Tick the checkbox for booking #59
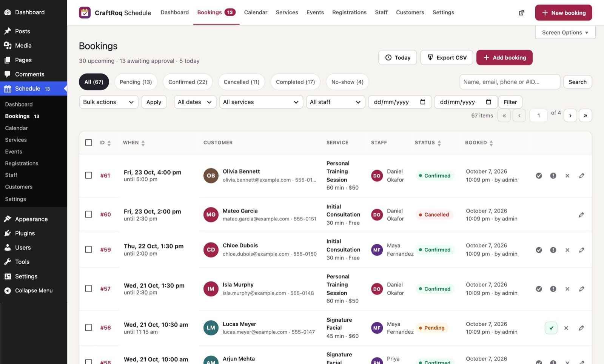 pyautogui.click(x=89, y=250)
